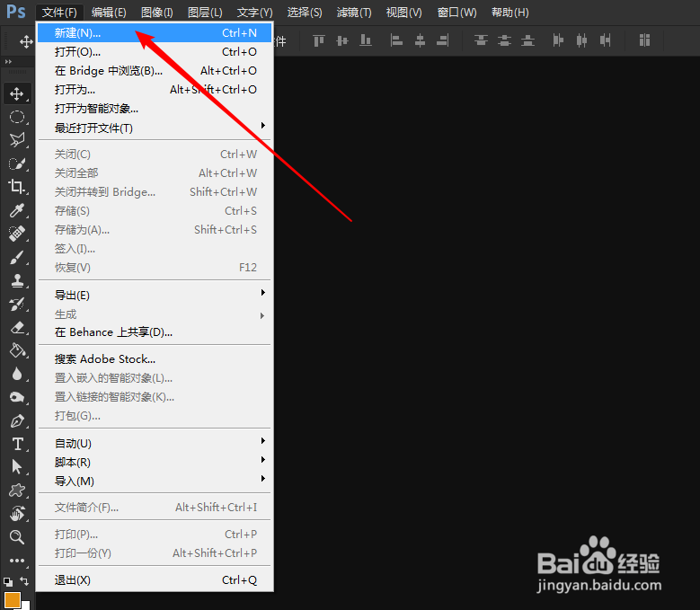Choose 在 Bridge 中浏览(B)... entry
Image resolution: width=700 pixels, height=610 pixels.
click(154, 70)
